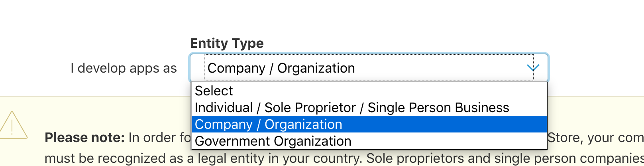Click the blue chevron arrow in Entity Type field
Viewport: 644px width, 166px height.
point(533,68)
